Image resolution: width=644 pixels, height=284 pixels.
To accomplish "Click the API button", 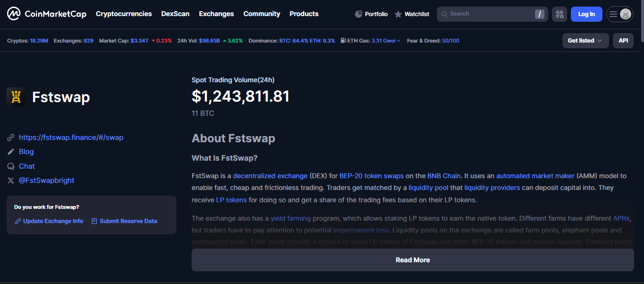I will [623, 41].
